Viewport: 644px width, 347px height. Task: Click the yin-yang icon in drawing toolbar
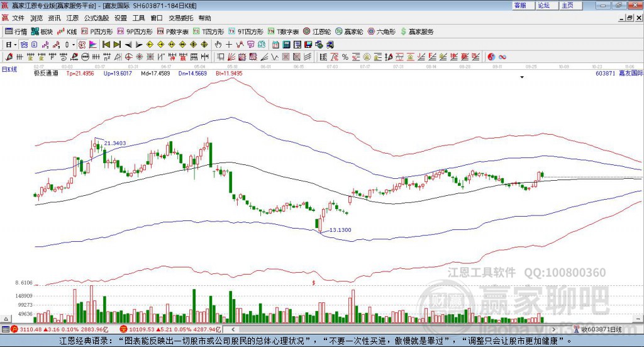coord(491,57)
